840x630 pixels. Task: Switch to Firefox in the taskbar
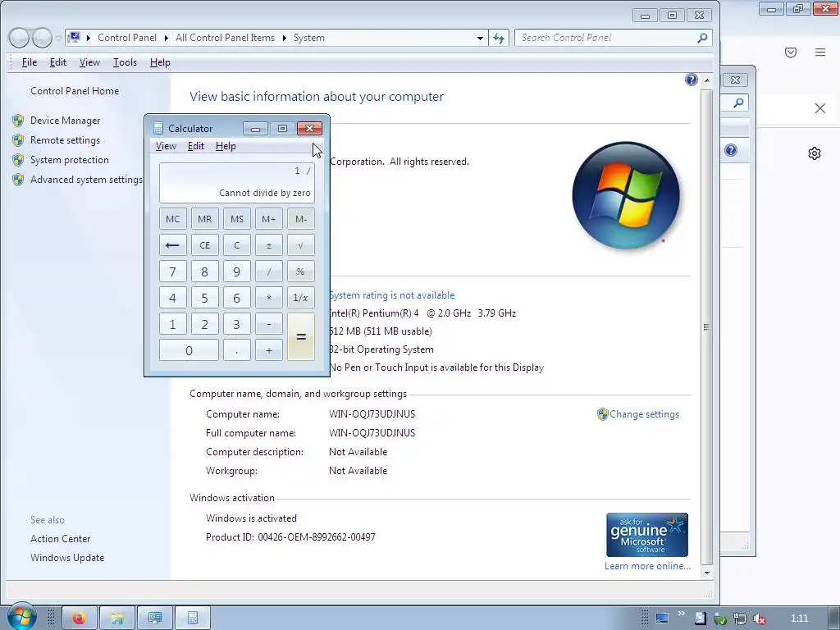[80, 619]
